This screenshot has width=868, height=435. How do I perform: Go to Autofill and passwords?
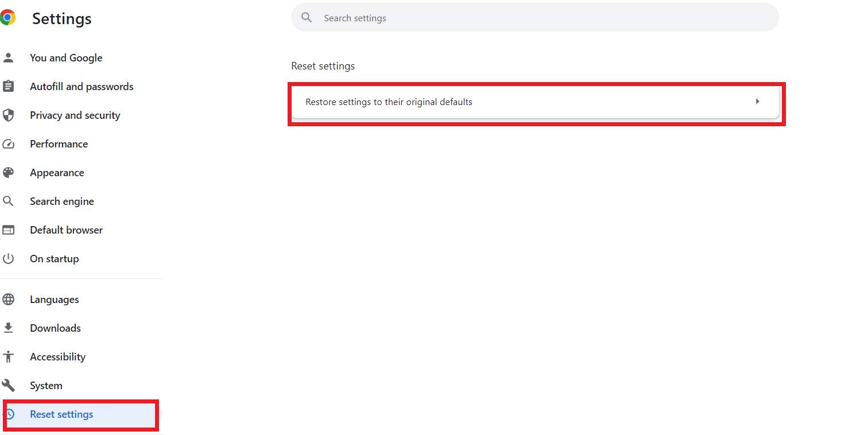pyautogui.click(x=82, y=86)
